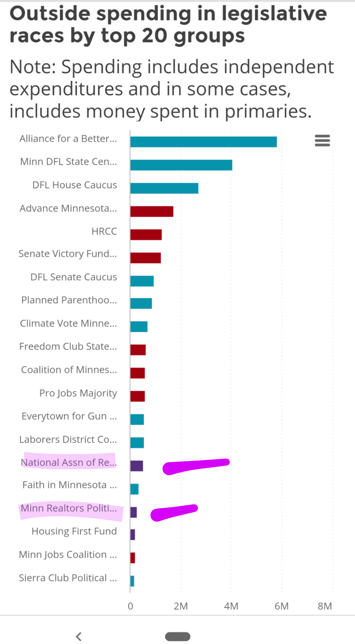Click the Minn Realtors Political purple bar
Screen dimensions: 355x644
[133, 512]
